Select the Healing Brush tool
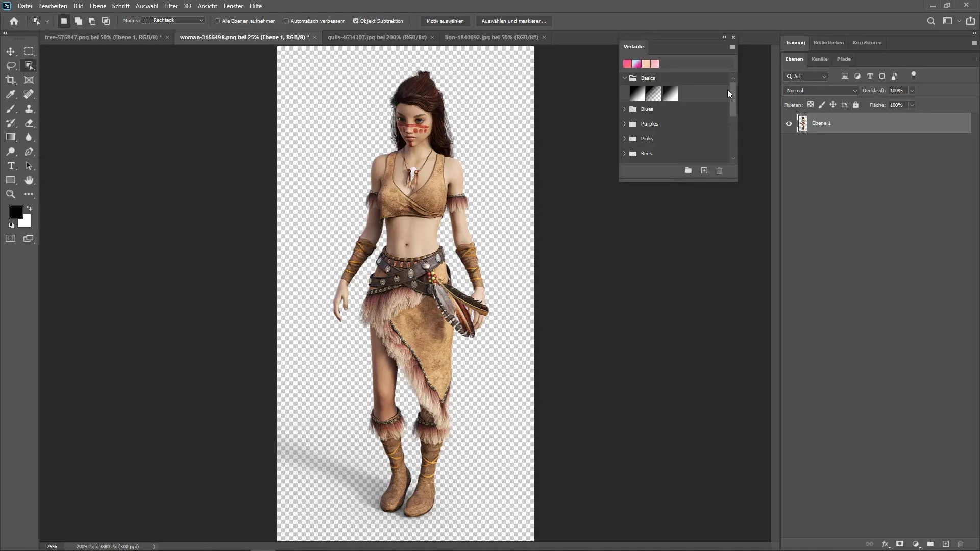 pos(29,94)
